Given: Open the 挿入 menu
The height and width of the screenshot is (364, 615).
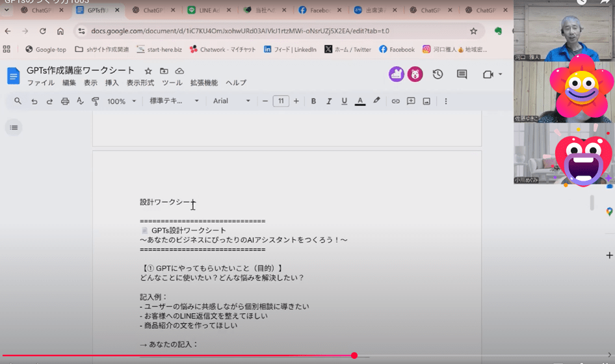Looking at the screenshot, I should pos(112,83).
